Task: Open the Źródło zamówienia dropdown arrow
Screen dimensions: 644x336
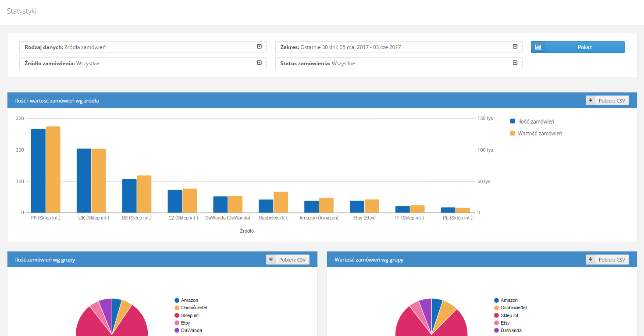Action: click(x=259, y=63)
